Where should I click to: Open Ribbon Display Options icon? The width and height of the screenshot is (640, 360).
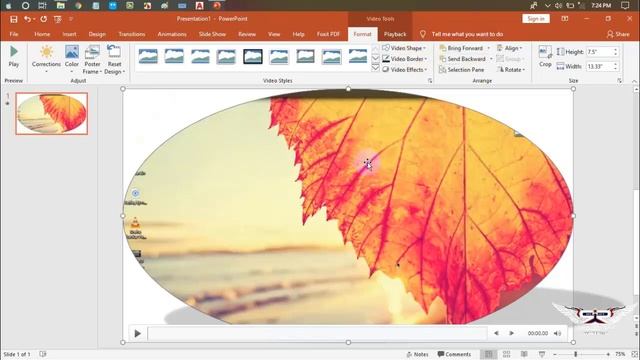[x=565, y=19]
